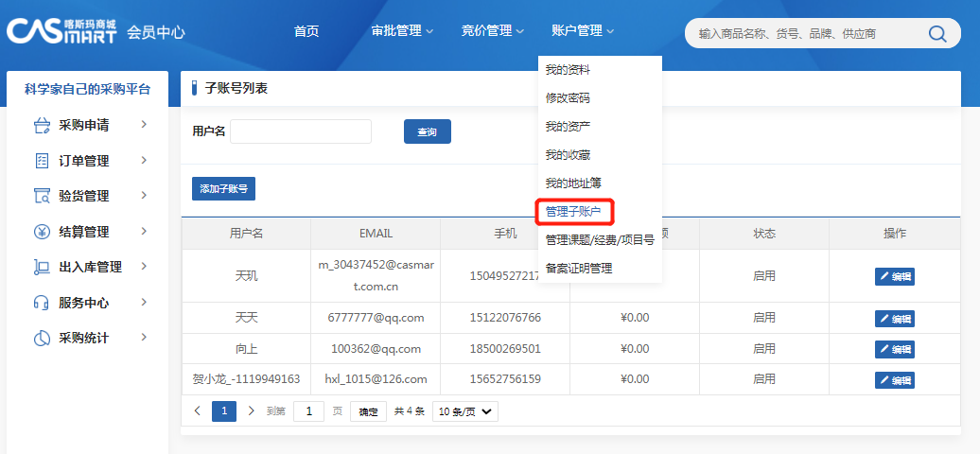
Task: Click the 结算管理 yen icon
Action: pos(42,232)
